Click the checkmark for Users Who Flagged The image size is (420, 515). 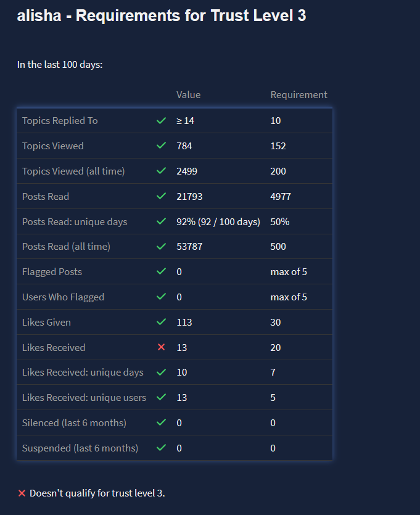pyautogui.click(x=162, y=297)
